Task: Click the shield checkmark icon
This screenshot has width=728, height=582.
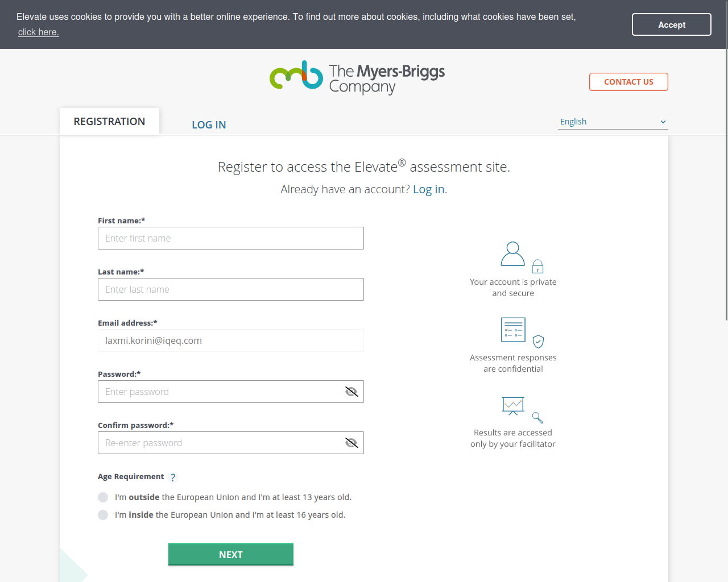Action: coord(538,341)
